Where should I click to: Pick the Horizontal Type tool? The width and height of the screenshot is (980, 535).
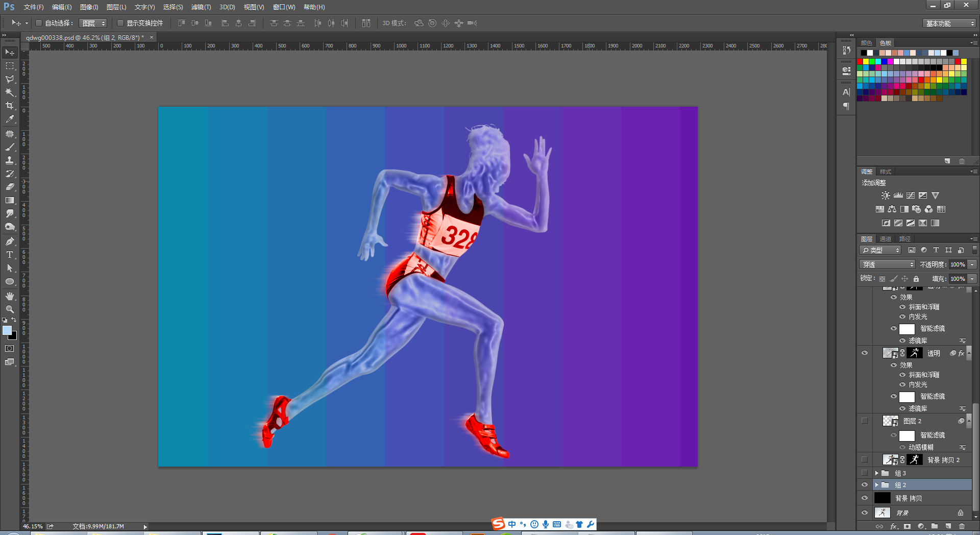pyautogui.click(x=10, y=255)
